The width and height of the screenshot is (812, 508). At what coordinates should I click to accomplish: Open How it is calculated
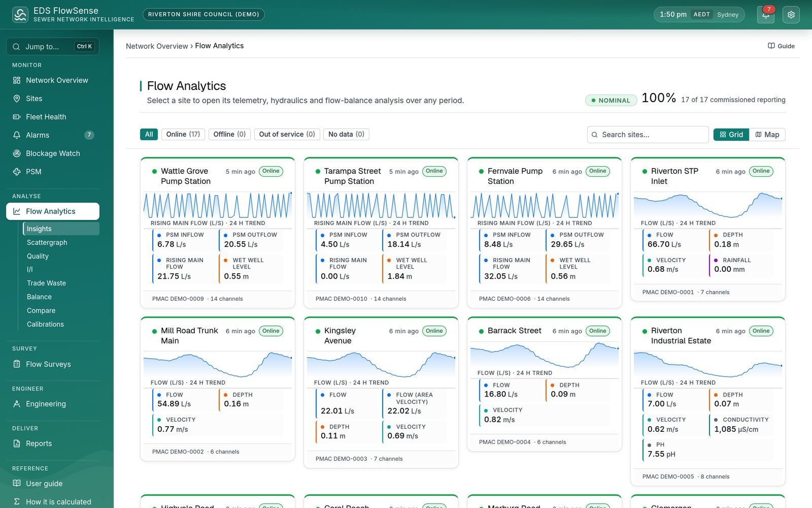[53, 502]
